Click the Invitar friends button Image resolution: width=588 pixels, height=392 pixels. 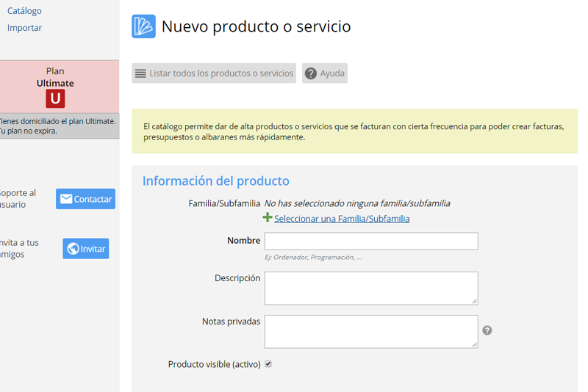click(x=86, y=249)
